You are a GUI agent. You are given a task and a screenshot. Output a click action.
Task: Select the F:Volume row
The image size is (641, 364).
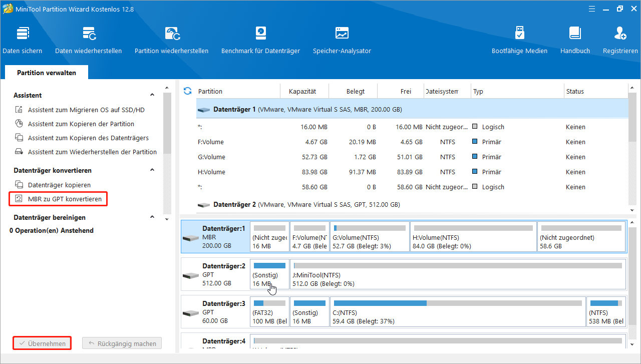[x=412, y=142]
